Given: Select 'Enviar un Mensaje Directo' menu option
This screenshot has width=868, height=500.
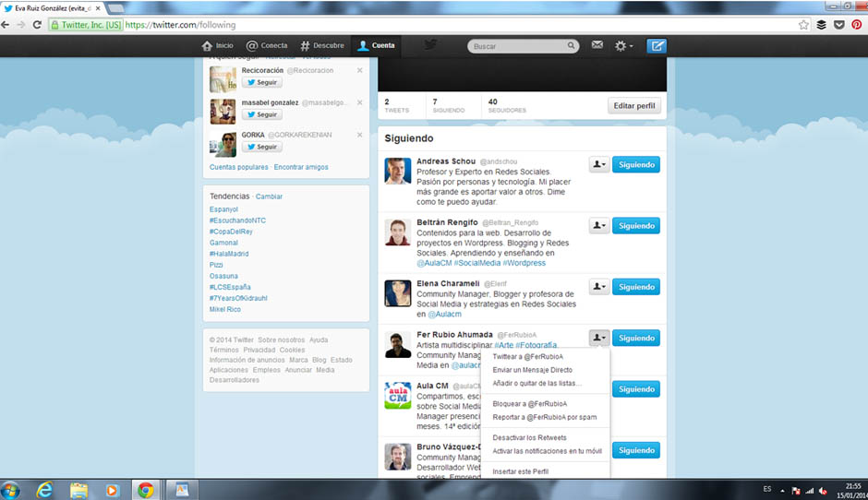Looking at the screenshot, I should click(x=532, y=369).
